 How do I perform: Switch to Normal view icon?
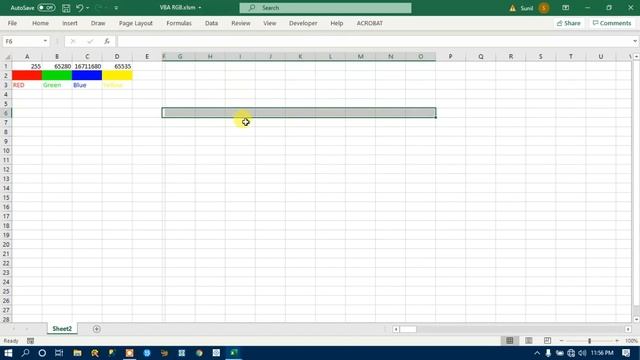510,340
